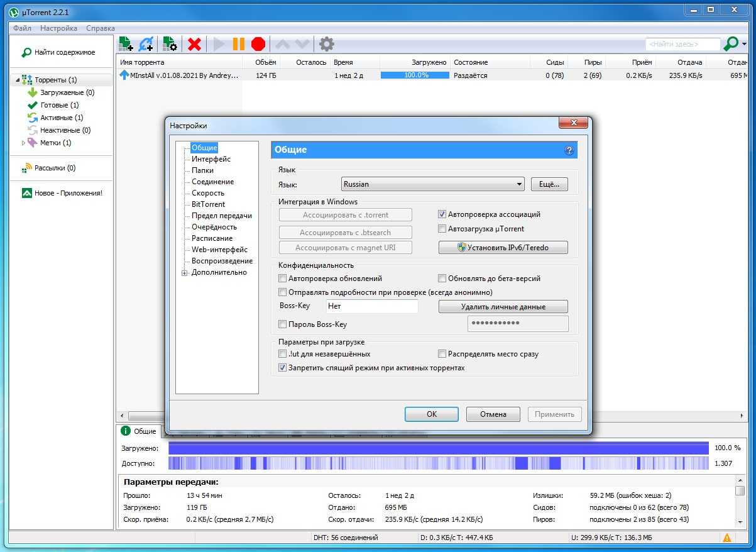Enable Отправлять подробности при проверке checkbox

(x=282, y=292)
